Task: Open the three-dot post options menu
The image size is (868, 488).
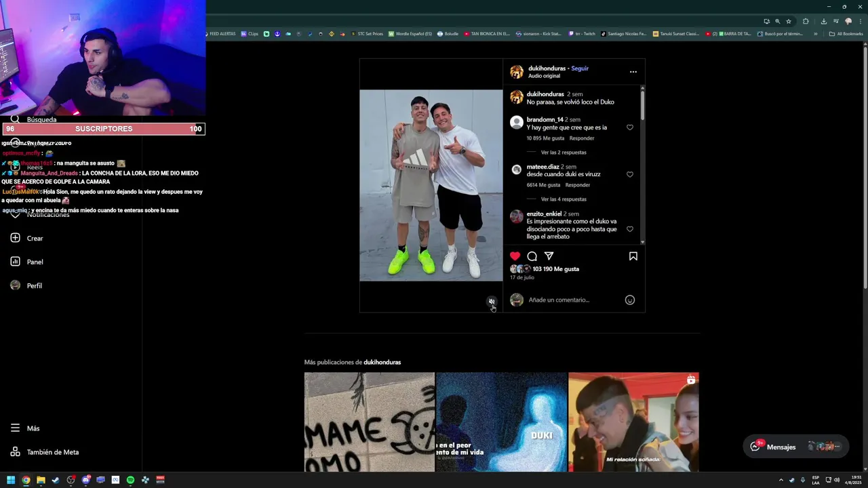Action: pyautogui.click(x=633, y=72)
